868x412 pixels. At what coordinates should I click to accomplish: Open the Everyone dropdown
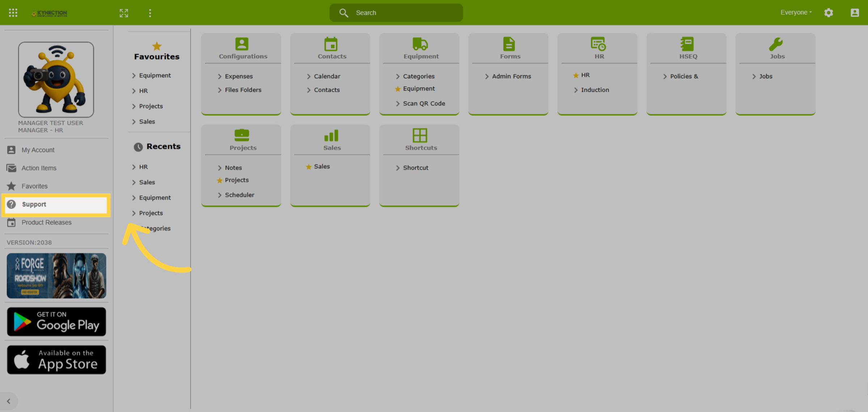pos(796,13)
